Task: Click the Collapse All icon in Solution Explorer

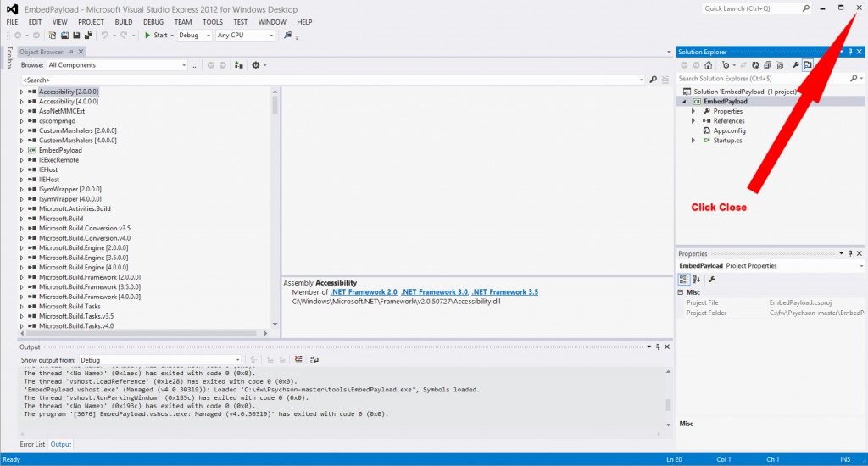Action: pyautogui.click(x=767, y=65)
